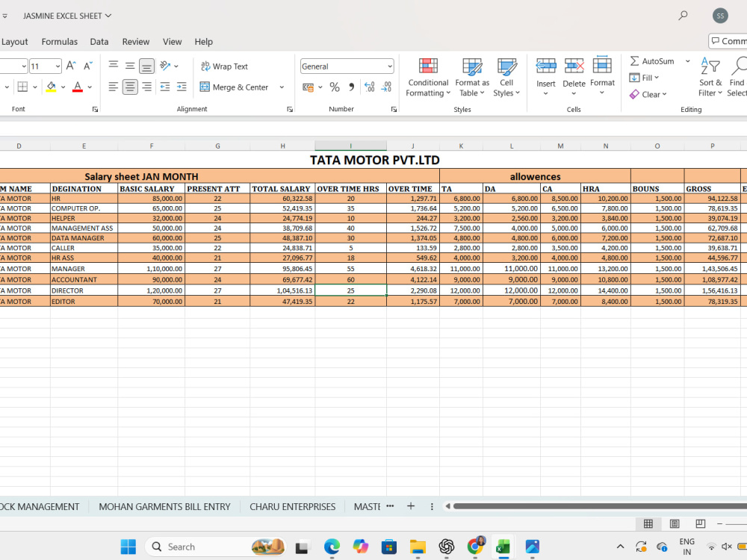Open JASMINE EXCEL SHEET file name dropdown
The height and width of the screenshot is (560, 747).
pos(67,16)
